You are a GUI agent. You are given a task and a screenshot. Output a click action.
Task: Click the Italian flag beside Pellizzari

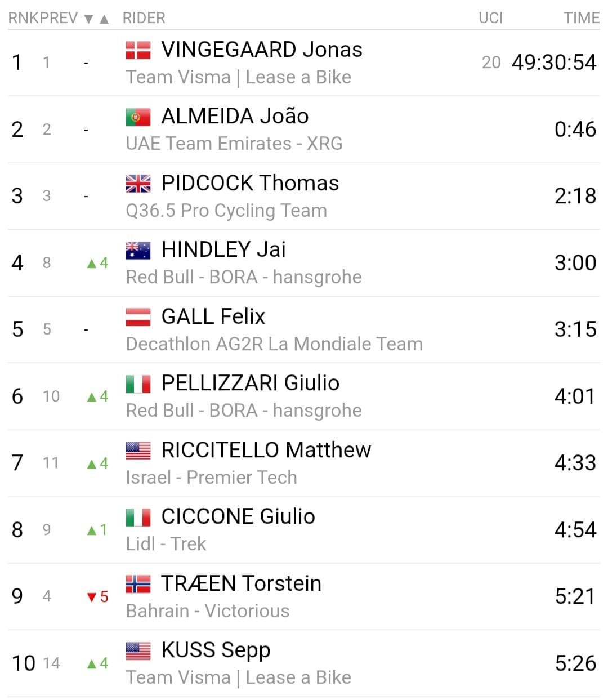(138, 384)
